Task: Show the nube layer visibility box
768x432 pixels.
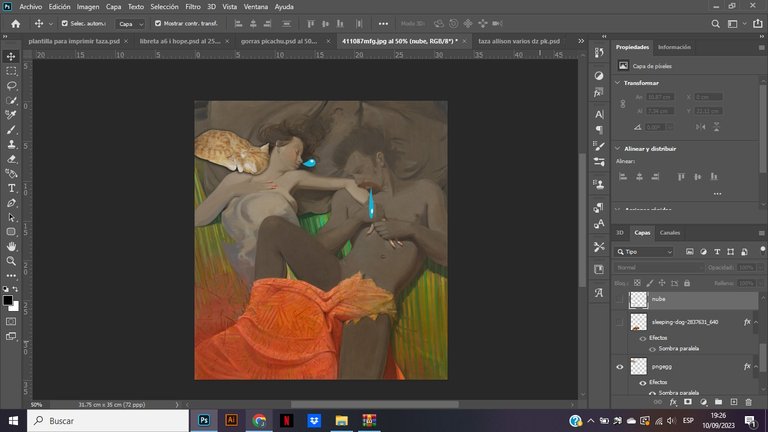Action: click(x=620, y=299)
